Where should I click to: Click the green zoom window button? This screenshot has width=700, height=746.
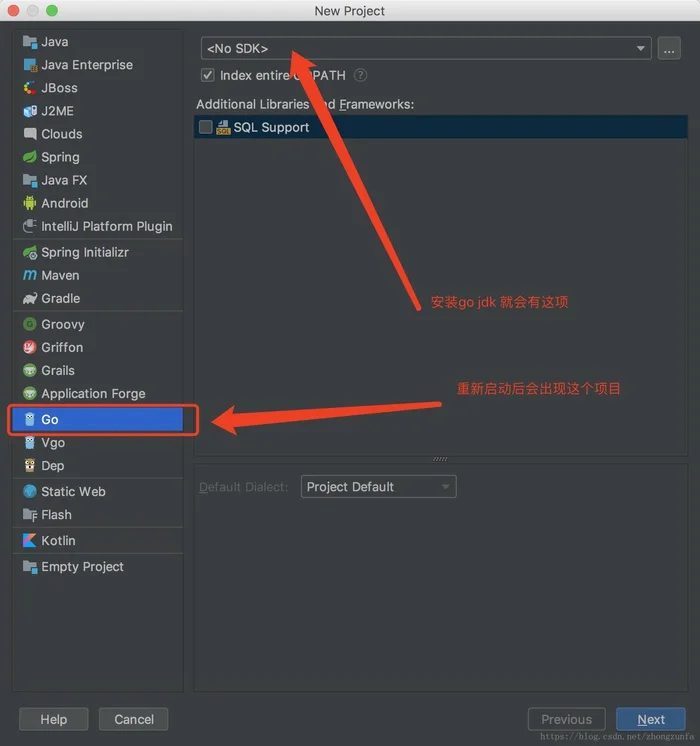click(x=52, y=10)
